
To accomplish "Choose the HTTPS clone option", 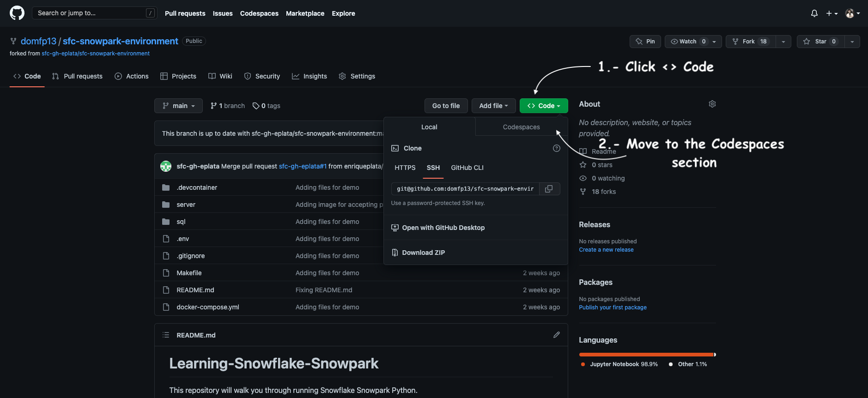I will (405, 168).
